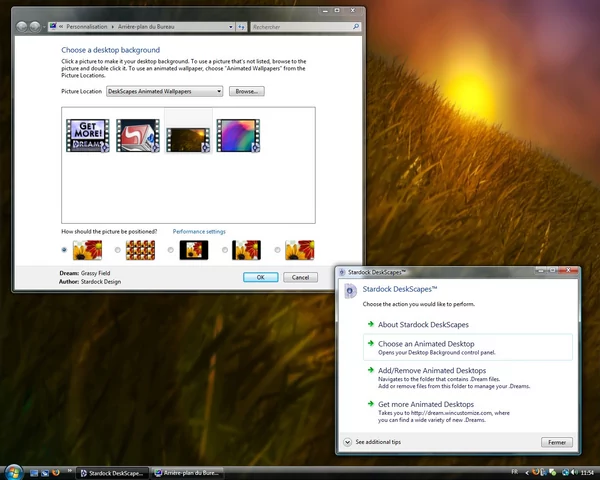Viewport: 600px width, 480px height.
Task: Choose the fit-to-screen position radio button
Action: click(x=64, y=250)
